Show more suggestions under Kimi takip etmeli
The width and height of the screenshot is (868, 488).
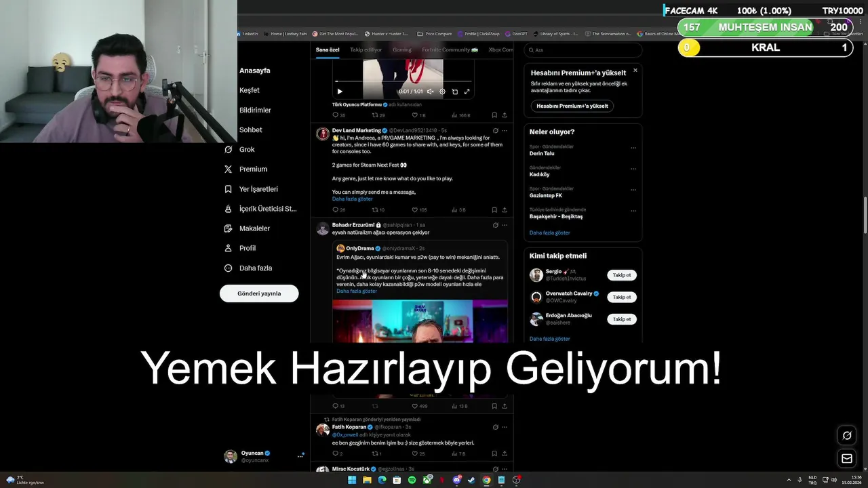click(549, 338)
